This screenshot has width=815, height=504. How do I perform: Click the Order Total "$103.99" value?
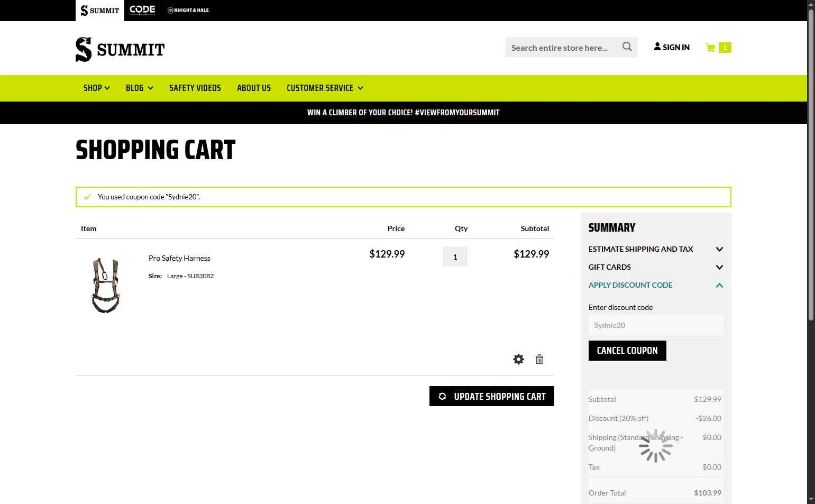tap(708, 493)
